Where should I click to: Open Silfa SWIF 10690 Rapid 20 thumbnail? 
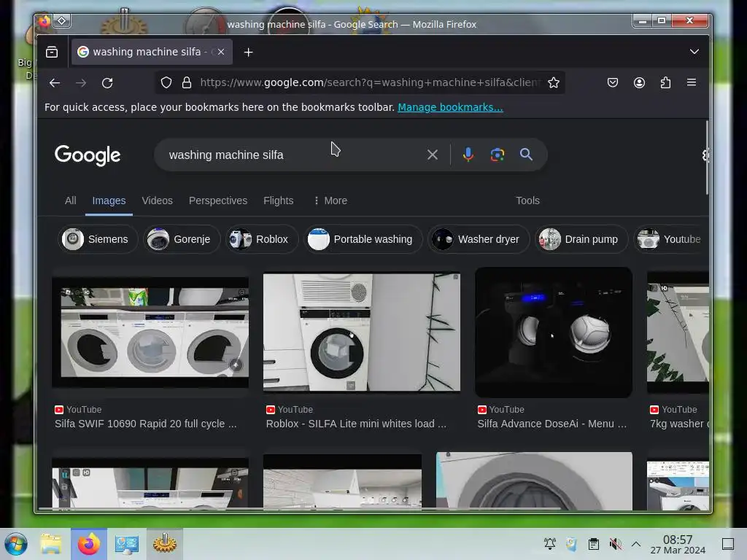pyautogui.click(x=150, y=332)
